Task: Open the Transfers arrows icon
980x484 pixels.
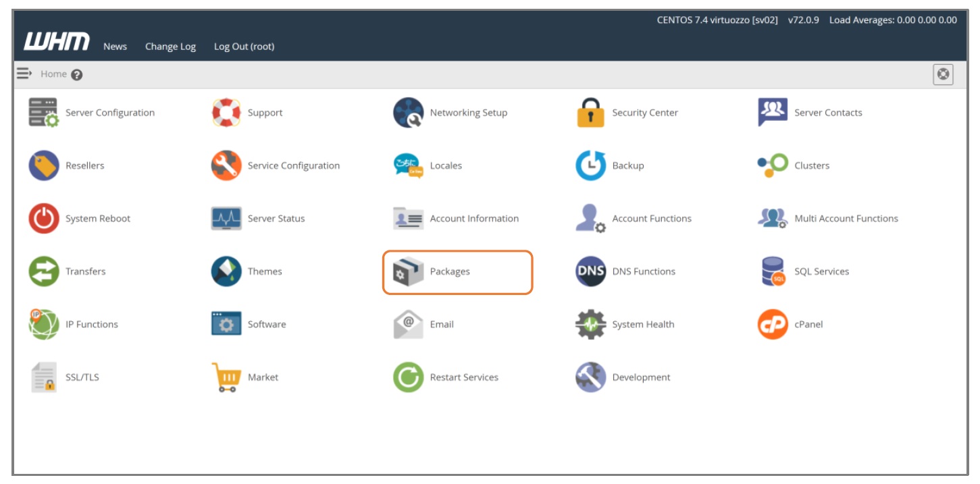Action: 44,271
